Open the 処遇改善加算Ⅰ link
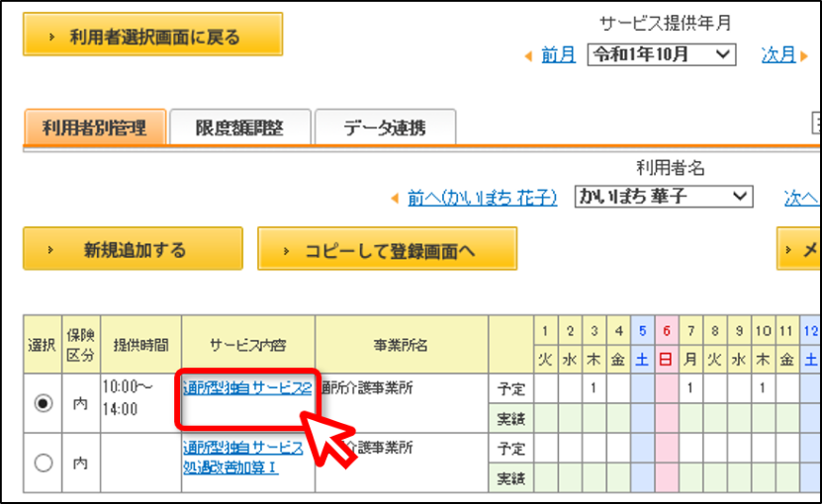 [x=230, y=467]
